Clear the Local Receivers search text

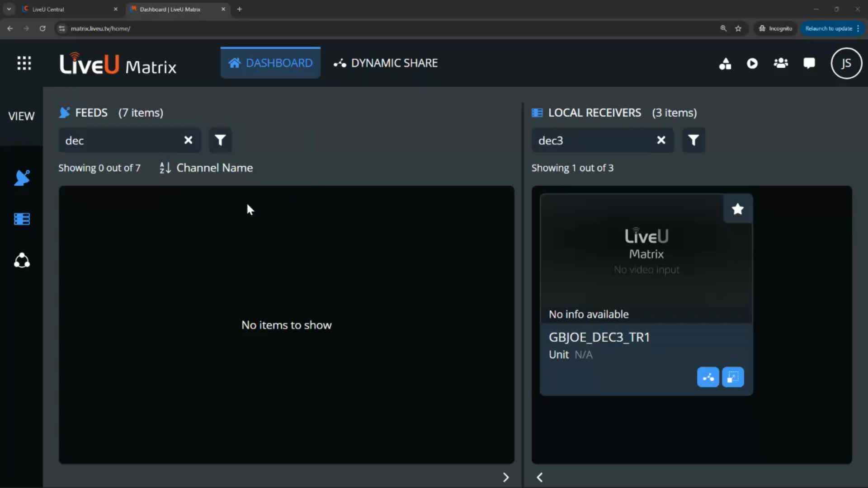[661, 140]
